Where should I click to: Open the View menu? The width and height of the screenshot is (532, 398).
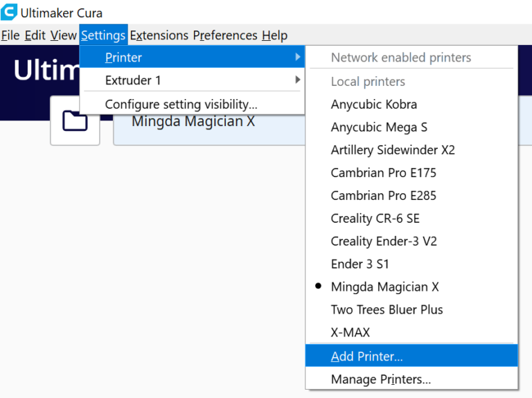click(x=64, y=35)
